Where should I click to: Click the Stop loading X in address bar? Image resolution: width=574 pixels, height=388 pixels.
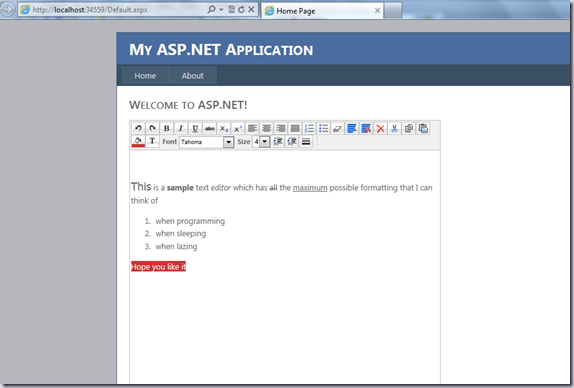pos(251,10)
